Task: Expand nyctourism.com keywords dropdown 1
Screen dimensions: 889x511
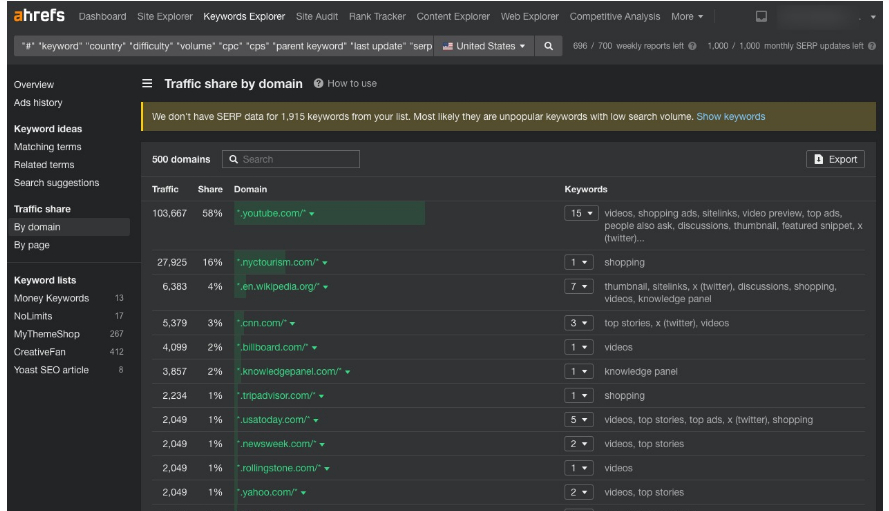Action: (579, 262)
